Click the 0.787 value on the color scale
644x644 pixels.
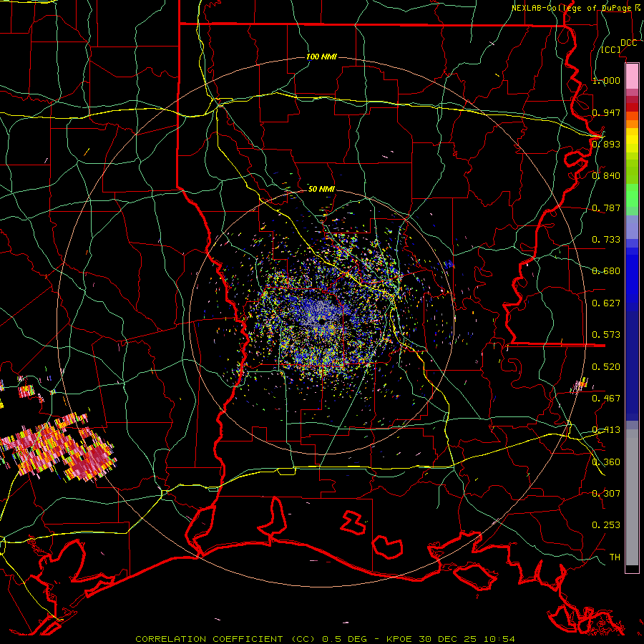(x=606, y=208)
